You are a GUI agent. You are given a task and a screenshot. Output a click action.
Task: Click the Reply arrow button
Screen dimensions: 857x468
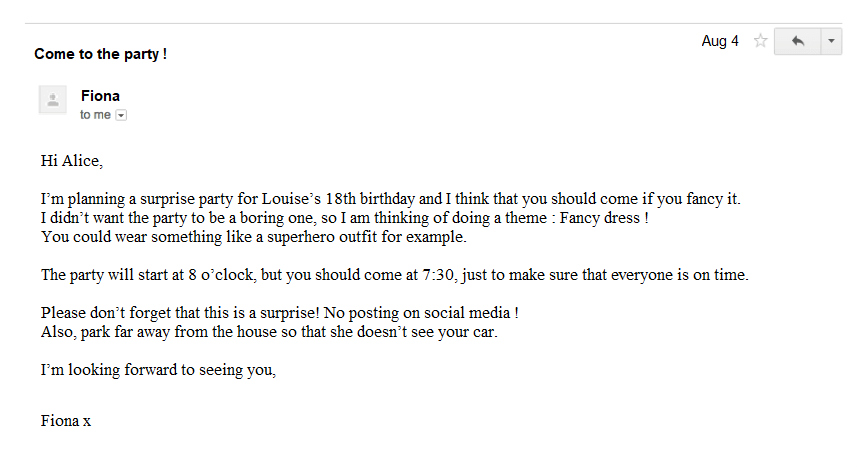[797, 41]
